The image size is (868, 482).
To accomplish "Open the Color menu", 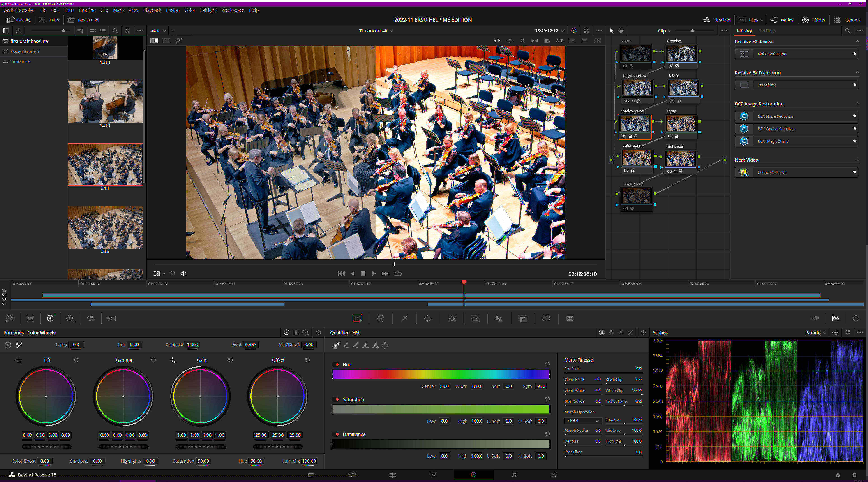I will tap(190, 10).
